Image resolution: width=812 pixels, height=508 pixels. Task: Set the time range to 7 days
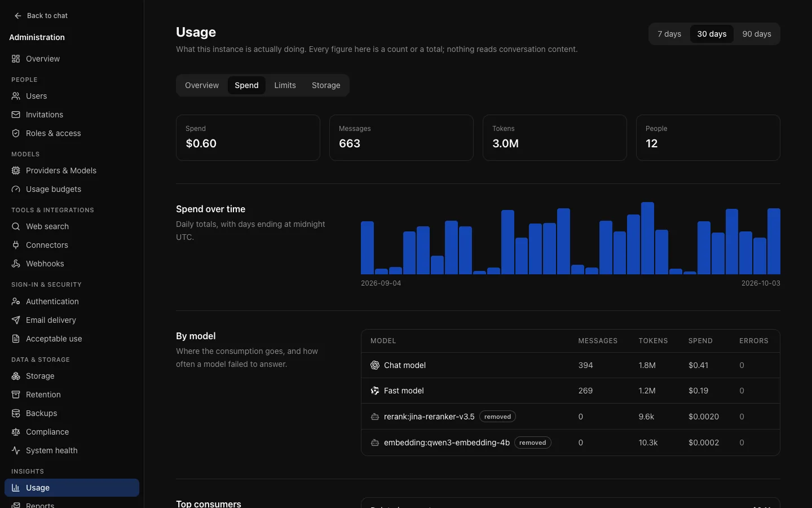(x=669, y=34)
